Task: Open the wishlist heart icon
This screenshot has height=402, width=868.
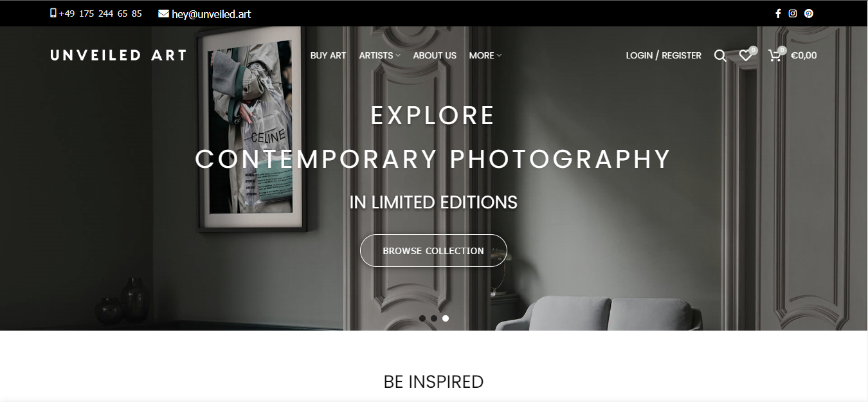Action: tap(745, 56)
